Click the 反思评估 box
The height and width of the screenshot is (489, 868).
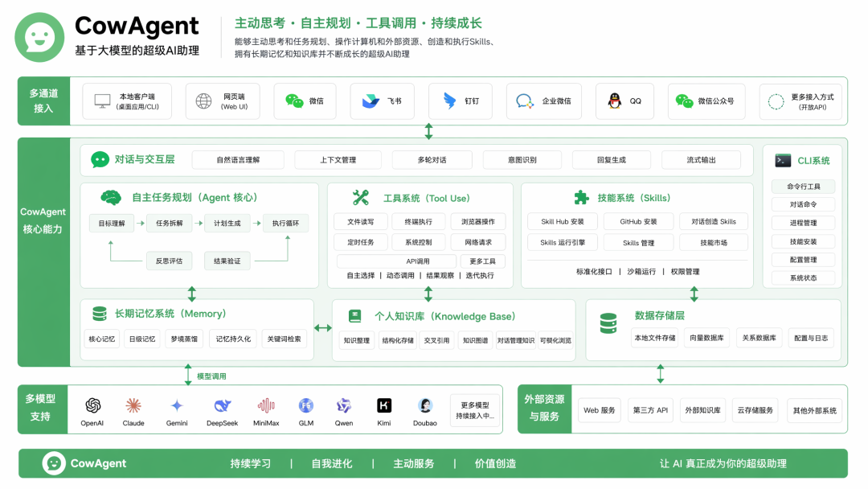(169, 261)
